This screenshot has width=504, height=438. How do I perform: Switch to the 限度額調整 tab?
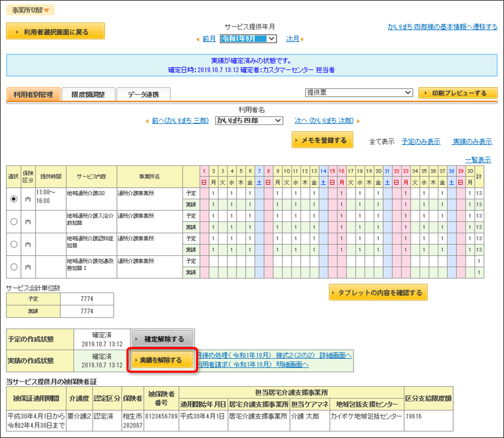pyautogui.click(x=88, y=94)
